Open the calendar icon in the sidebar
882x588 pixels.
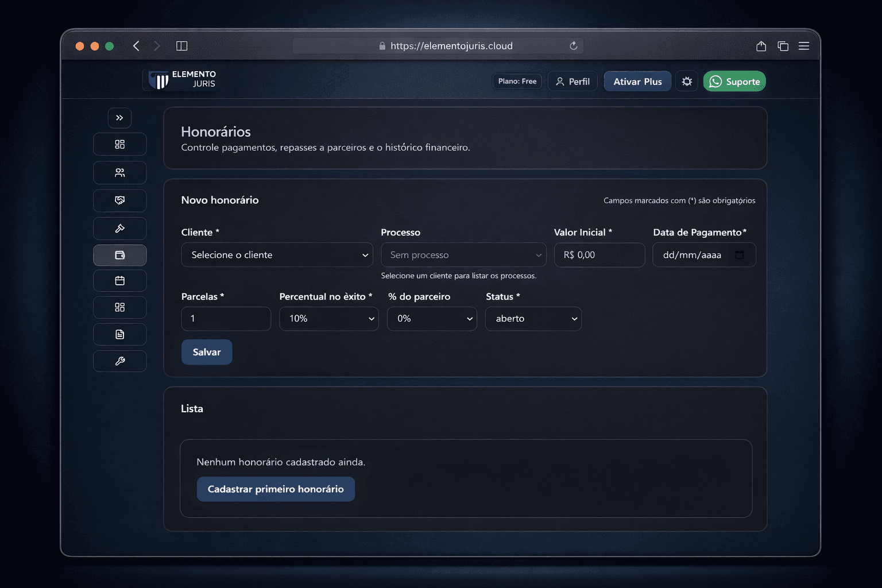tap(119, 281)
